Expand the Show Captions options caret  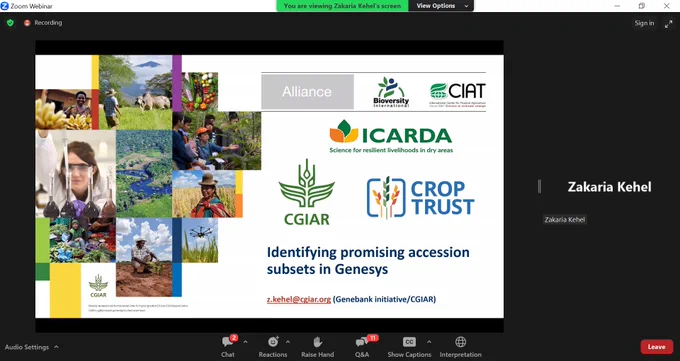429,342
